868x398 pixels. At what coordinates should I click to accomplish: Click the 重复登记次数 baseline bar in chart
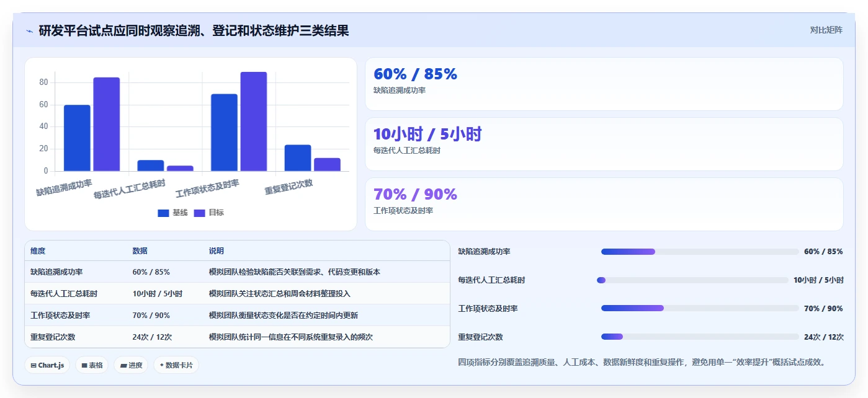click(298, 158)
